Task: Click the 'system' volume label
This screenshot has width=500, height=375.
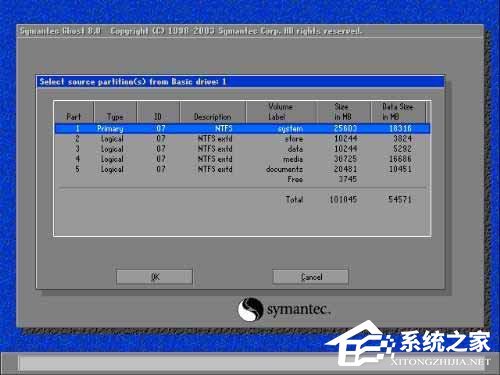Action: point(290,129)
